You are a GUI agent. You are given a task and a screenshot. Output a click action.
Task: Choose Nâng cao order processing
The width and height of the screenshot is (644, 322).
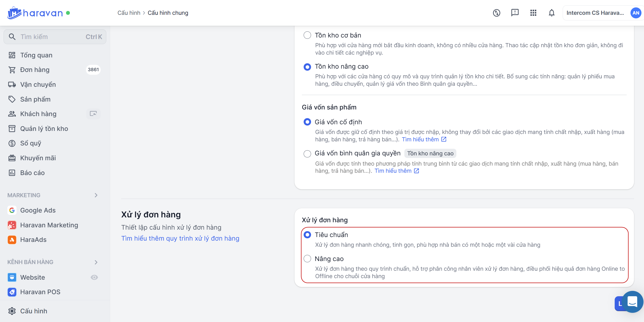pyautogui.click(x=307, y=259)
